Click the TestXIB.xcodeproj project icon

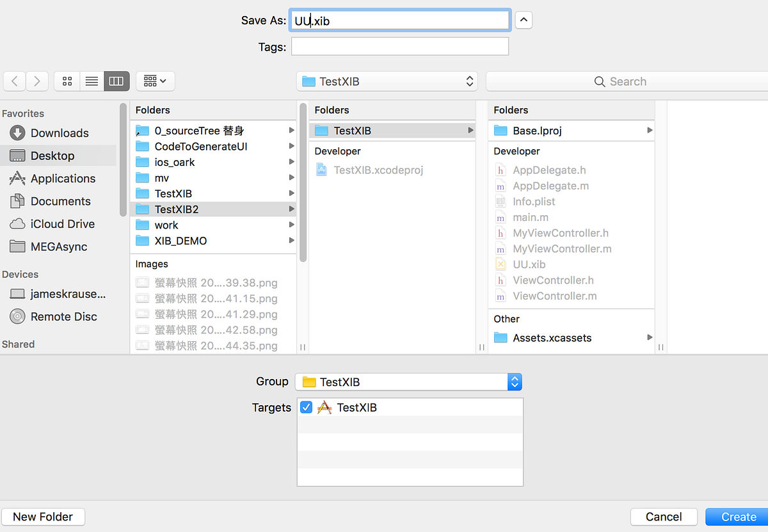321,170
